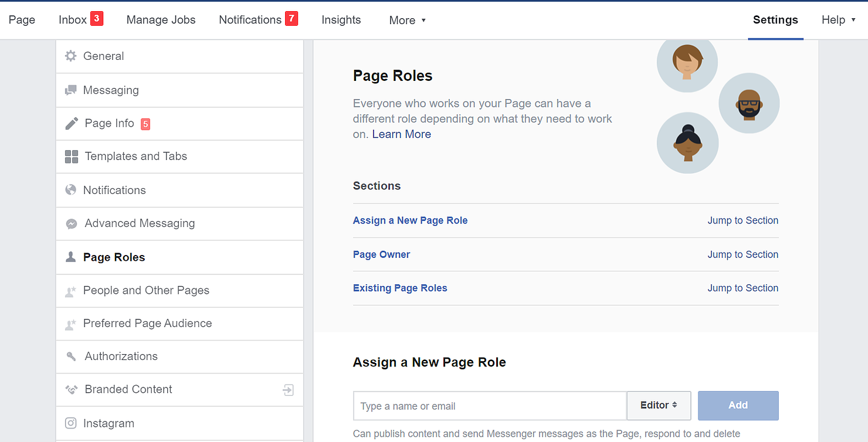Click the Page Info pencil icon

[x=72, y=124]
